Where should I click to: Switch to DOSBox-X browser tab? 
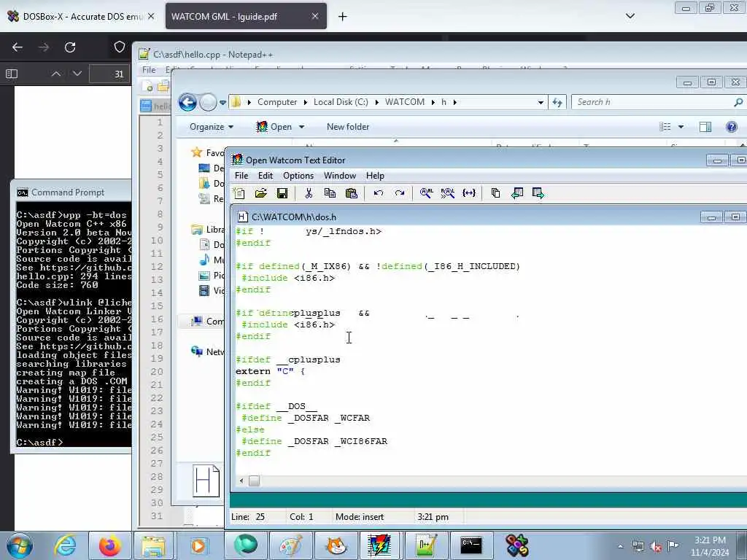(81, 16)
